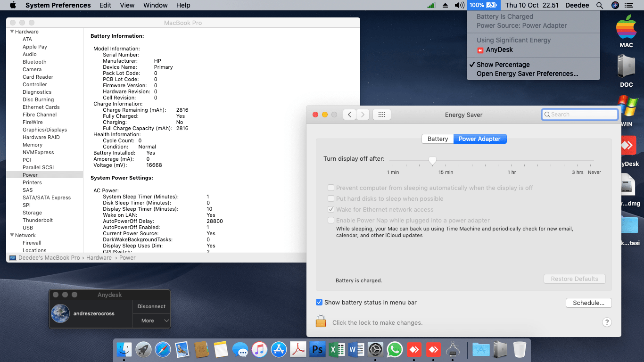The height and width of the screenshot is (362, 644).
Task: Adjust the Turn display off slider handle
Action: (432, 160)
